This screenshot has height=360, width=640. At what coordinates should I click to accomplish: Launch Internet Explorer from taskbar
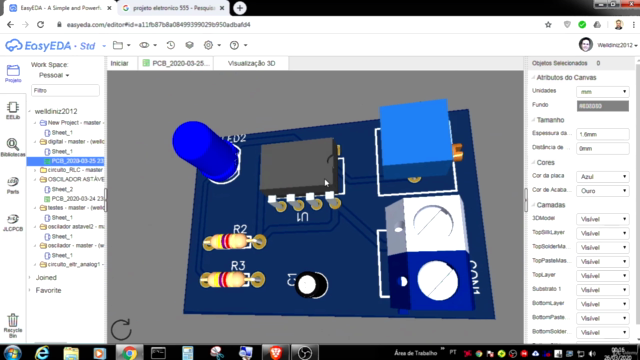coord(42,353)
